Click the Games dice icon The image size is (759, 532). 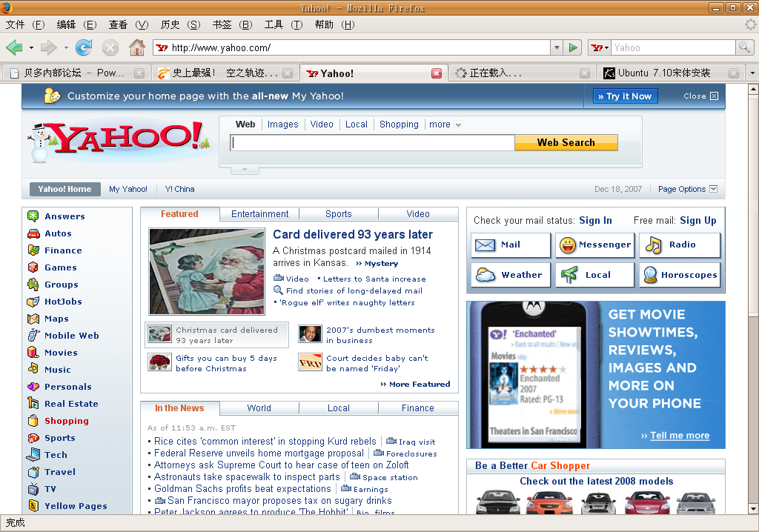click(x=33, y=267)
